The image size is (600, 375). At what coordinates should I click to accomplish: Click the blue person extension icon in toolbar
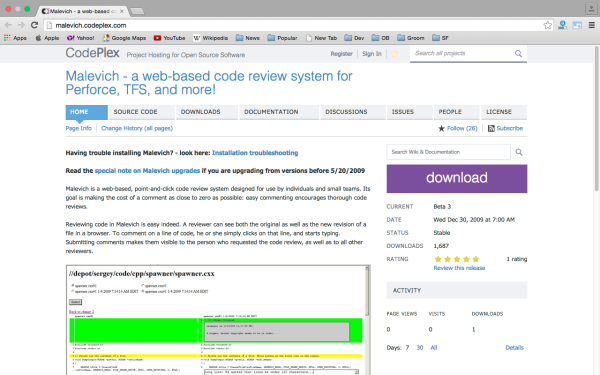(x=562, y=25)
